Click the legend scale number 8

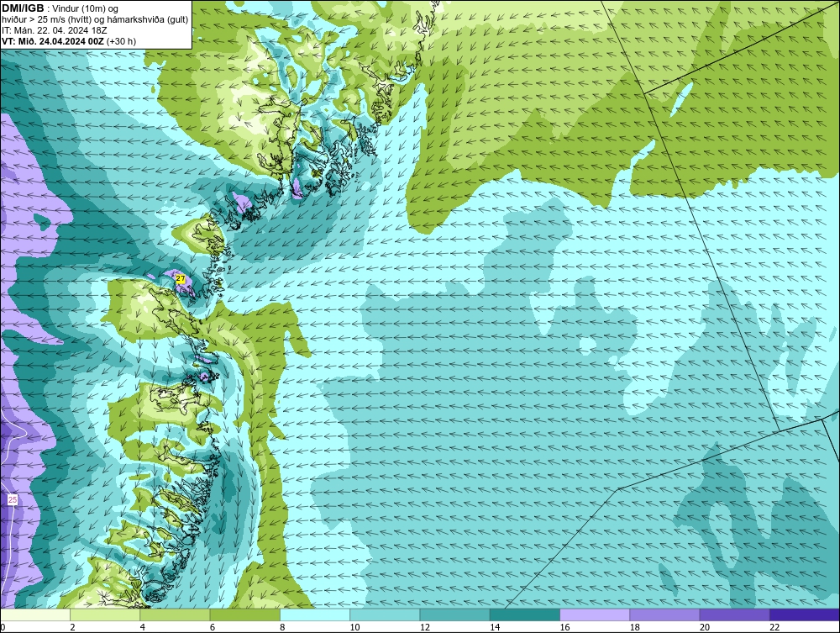[x=282, y=627]
